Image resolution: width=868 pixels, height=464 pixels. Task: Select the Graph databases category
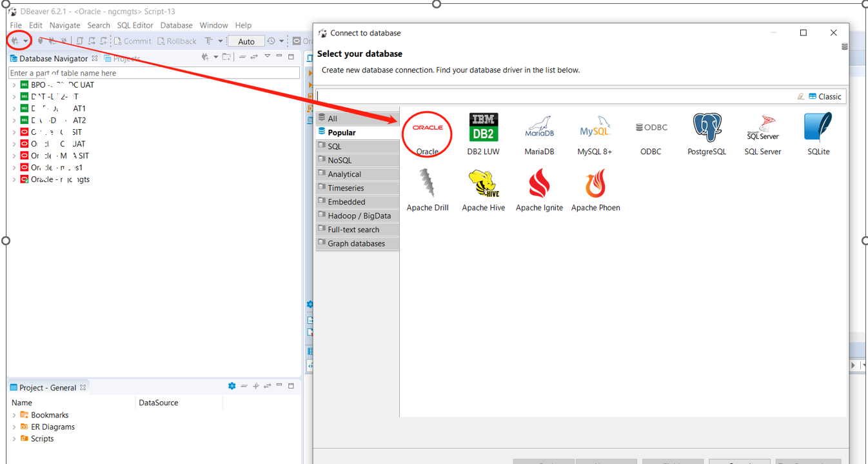coord(358,243)
